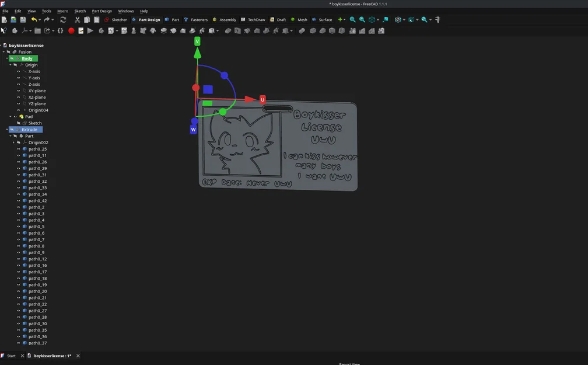Click the red U axis arrow handle
Screen dimensions: 588x365
pyautogui.click(x=250, y=99)
